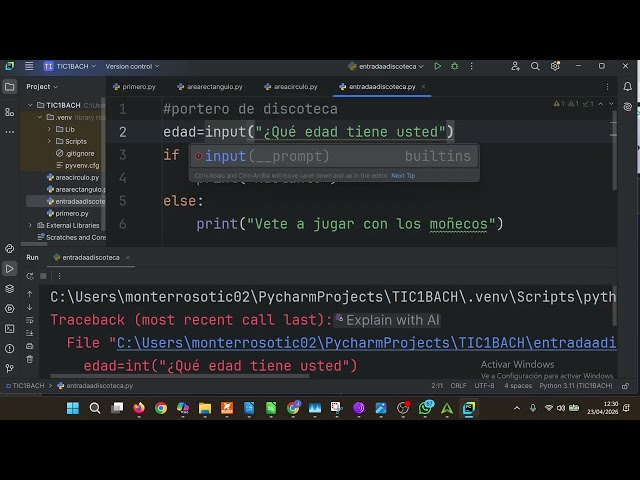This screenshot has height=480, width=640.
Task: Open the main hamburger menu
Action: pyautogui.click(x=29, y=66)
